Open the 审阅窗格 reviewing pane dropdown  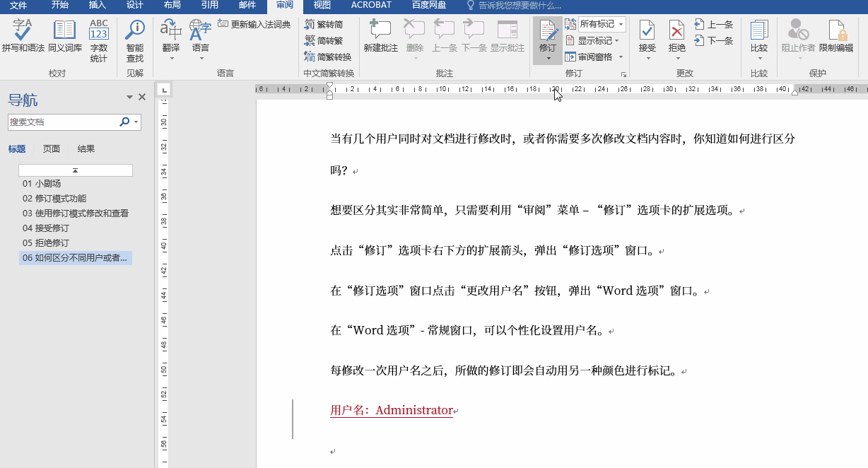click(x=596, y=56)
